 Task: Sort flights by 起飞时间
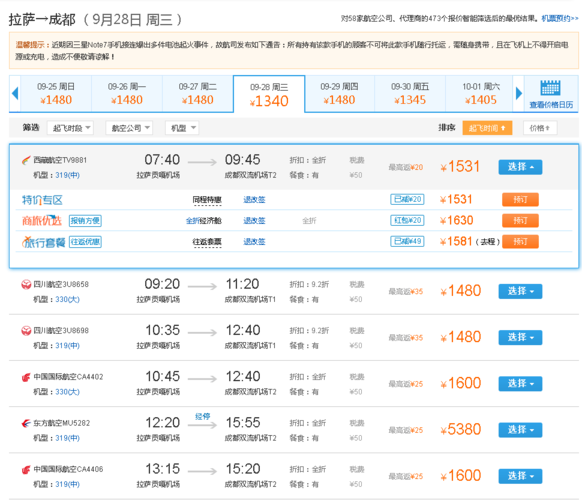pos(487,128)
